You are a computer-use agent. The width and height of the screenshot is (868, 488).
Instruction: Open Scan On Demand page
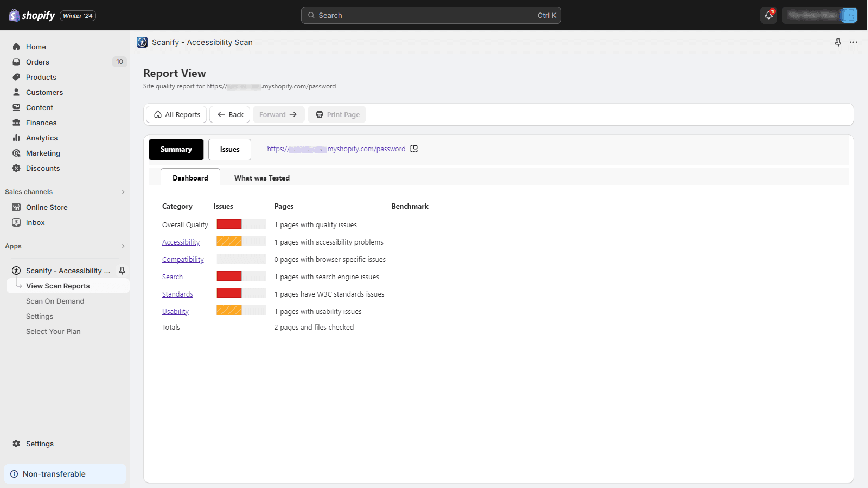pyautogui.click(x=55, y=301)
